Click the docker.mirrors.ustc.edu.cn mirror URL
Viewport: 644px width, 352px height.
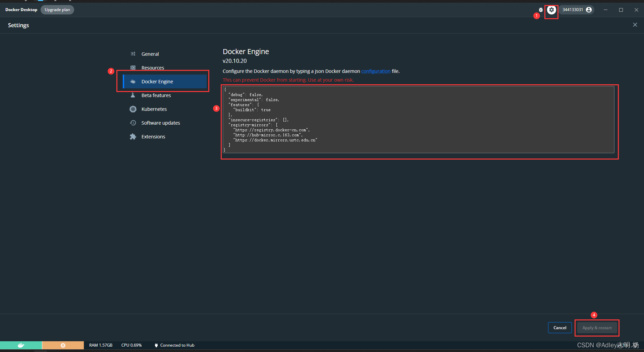tap(275, 140)
